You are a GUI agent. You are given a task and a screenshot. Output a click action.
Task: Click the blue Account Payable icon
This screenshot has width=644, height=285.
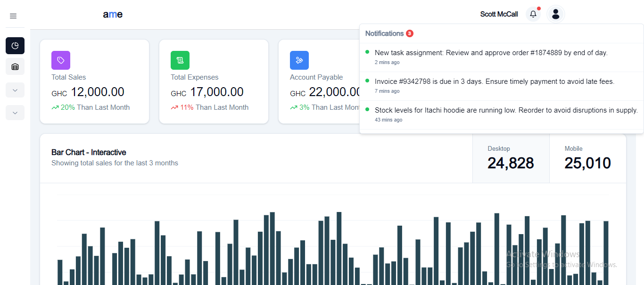point(299,60)
